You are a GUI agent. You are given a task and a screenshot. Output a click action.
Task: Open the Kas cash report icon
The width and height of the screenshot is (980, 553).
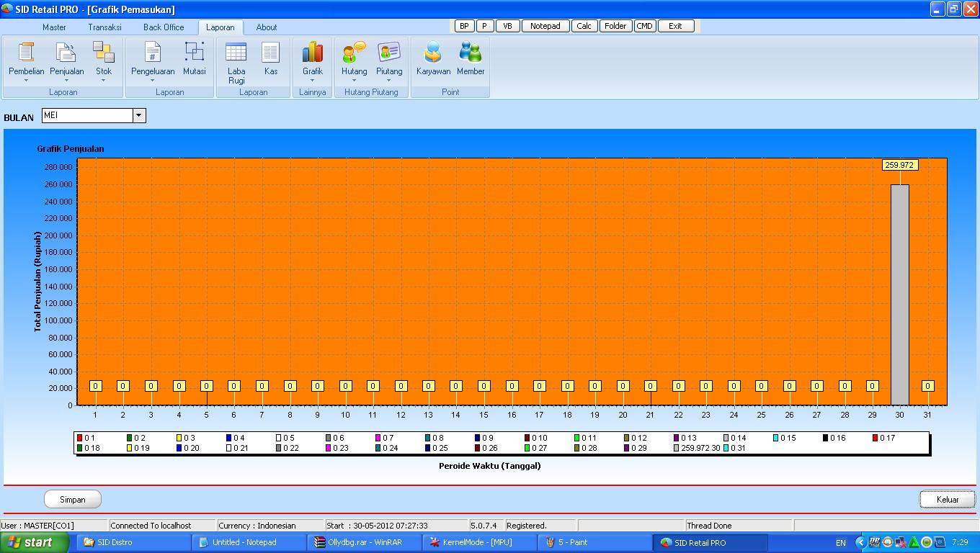pyautogui.click(x=271, y=53)
